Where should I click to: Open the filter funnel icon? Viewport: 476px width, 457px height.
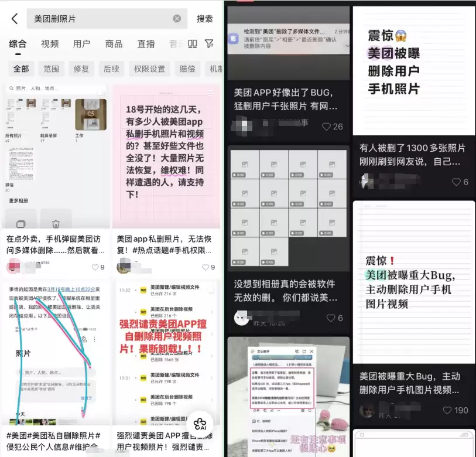click(x=208, y=43)
